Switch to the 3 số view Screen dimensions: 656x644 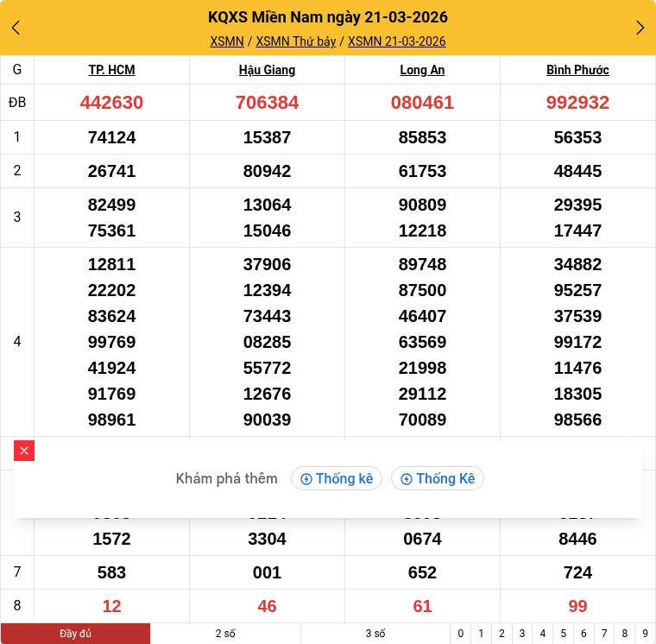pyautogui.click(x=375, y=634)
